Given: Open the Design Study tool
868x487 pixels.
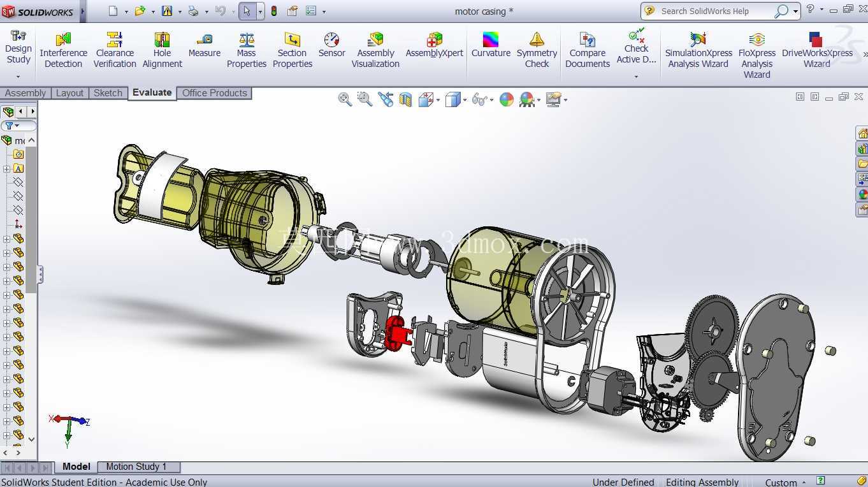Looking at the screenshot, I should coord(18,47).
